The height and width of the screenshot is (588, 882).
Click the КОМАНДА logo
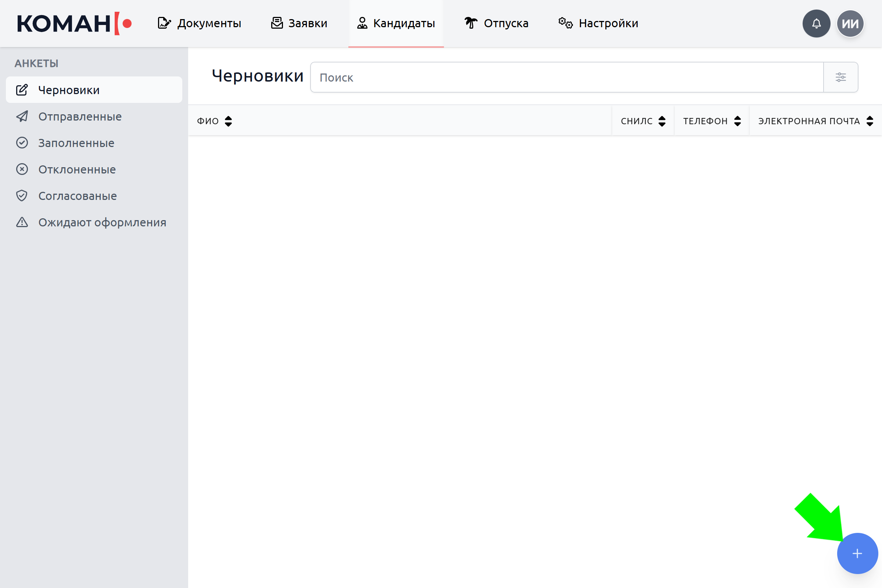[x=74, y=24]
